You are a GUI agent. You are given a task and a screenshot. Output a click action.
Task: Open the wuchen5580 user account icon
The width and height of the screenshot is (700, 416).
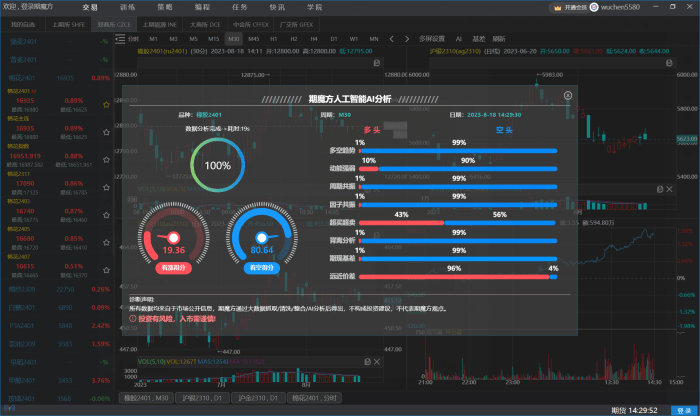coord(596,7)
